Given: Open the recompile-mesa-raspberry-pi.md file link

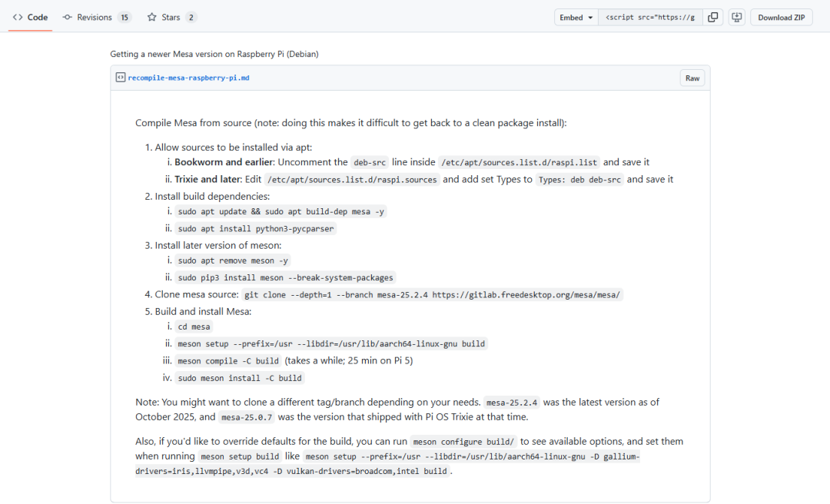Looking at the screenshot, I should coord(188,78).
